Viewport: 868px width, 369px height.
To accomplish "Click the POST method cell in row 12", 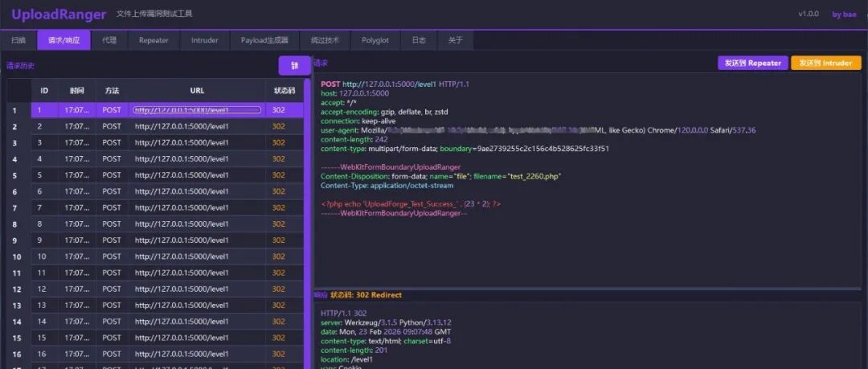I will tap(112, 289).
